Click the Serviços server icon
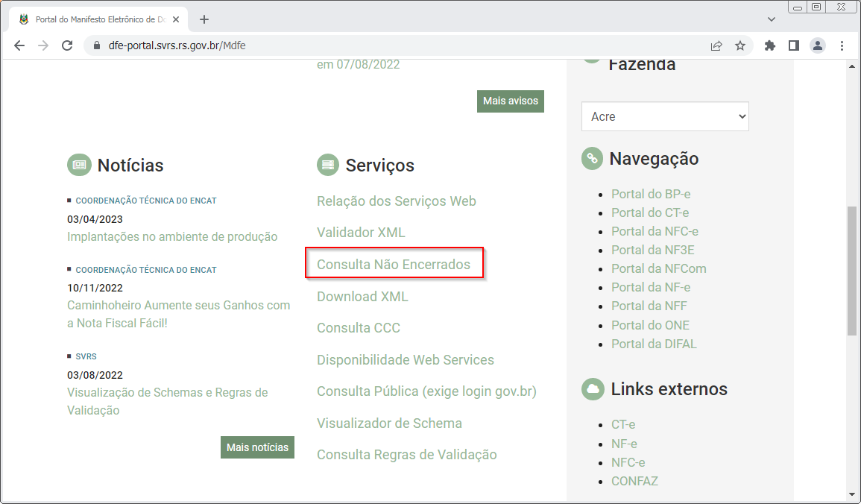The width and height of the screenshot is (861, 504). (x=328, y=165)
